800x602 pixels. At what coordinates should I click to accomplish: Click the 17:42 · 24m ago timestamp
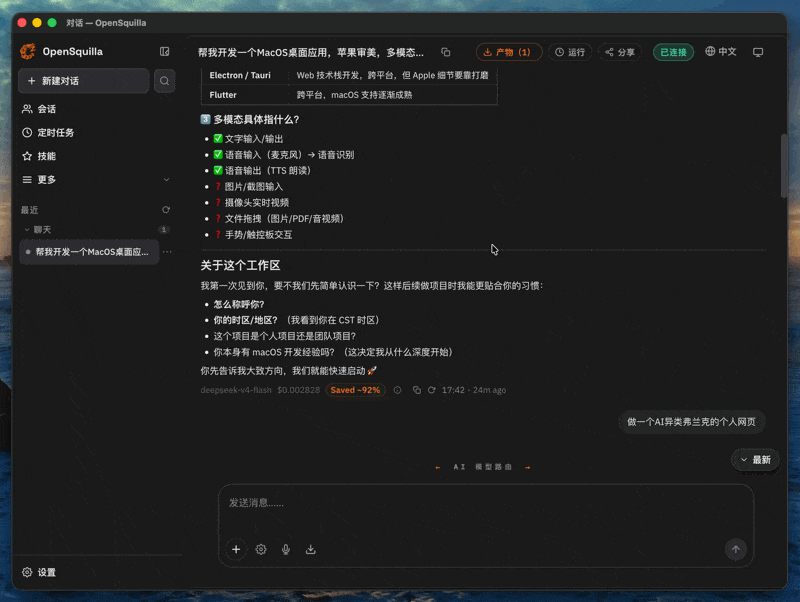pyautogui.click(x=474, y=390)
